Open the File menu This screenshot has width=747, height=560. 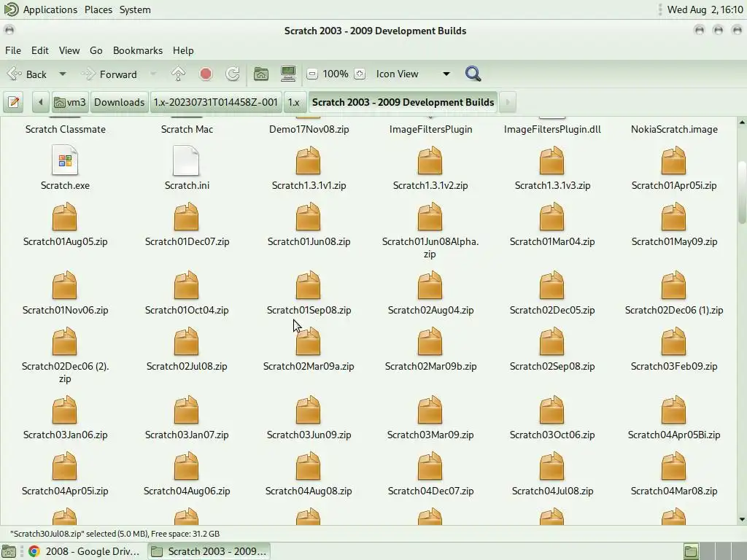(x=13, y=50)
